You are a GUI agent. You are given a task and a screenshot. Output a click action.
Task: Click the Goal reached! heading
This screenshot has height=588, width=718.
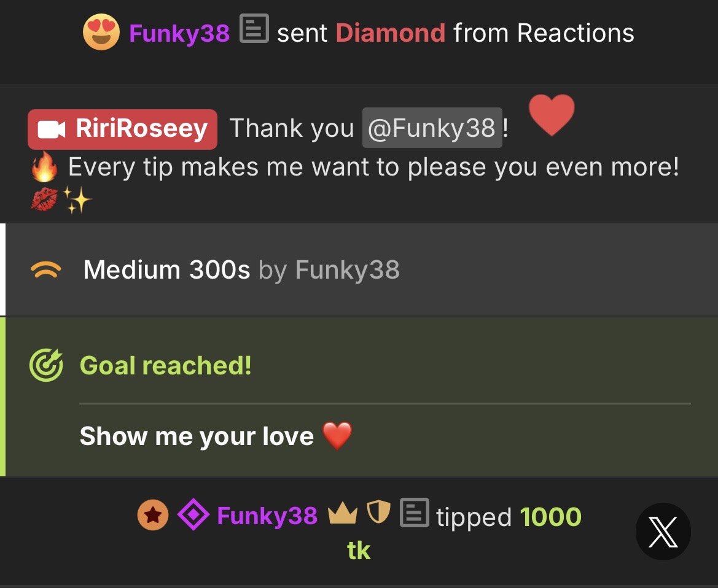click(x=166, y=366)
